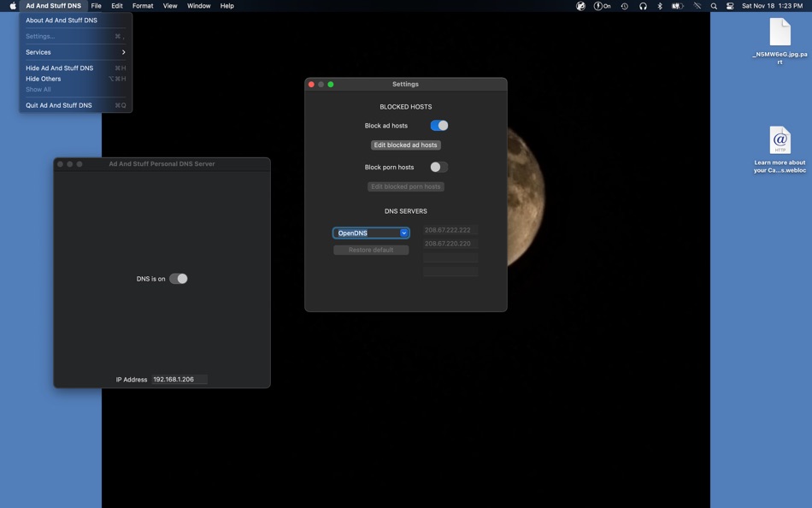812x508 pixels.
Task: Open Time Machine menu bar icon
Action: point(624,6)
